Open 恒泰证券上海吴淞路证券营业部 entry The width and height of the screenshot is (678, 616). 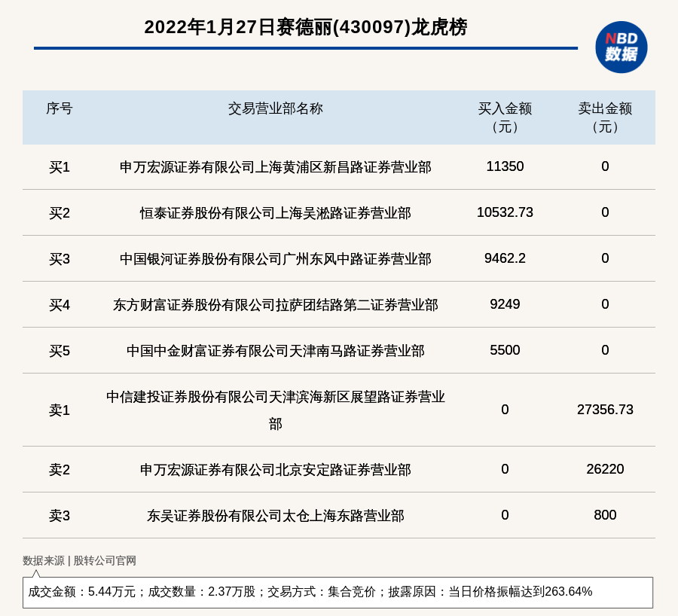[x=275, y=213]
